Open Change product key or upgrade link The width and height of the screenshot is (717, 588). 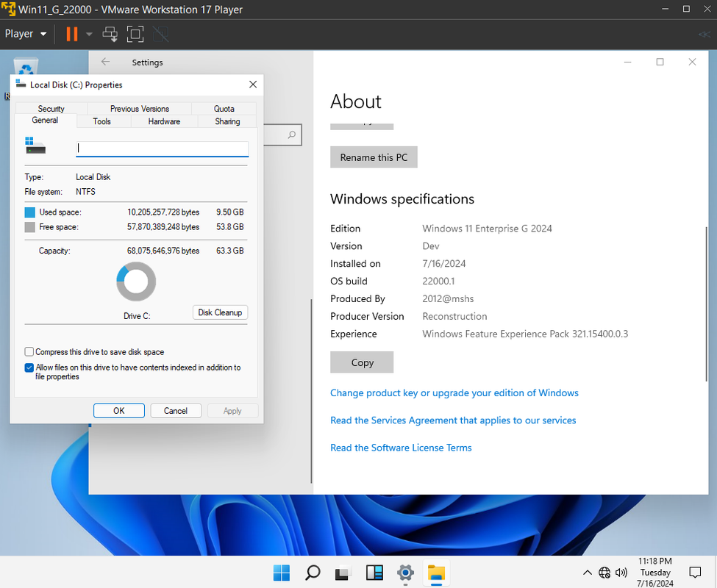point(454,393)
